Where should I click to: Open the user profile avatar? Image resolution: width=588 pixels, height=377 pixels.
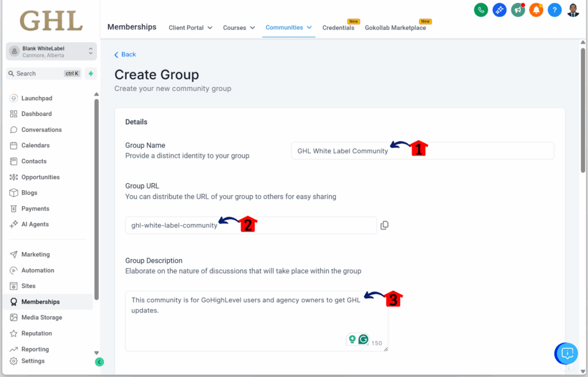(573, 10)
